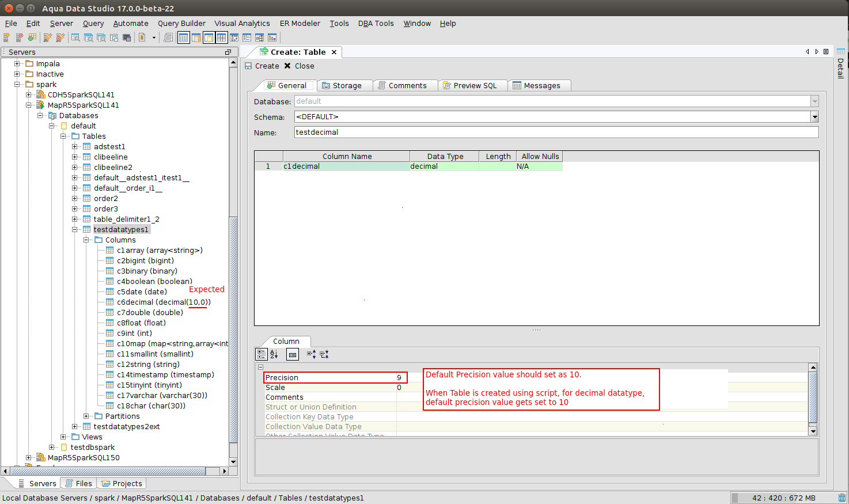Screen dimensions: 849x504
Task: Click the plug connect icon in toolbar
Action: (x=48, y=37)
